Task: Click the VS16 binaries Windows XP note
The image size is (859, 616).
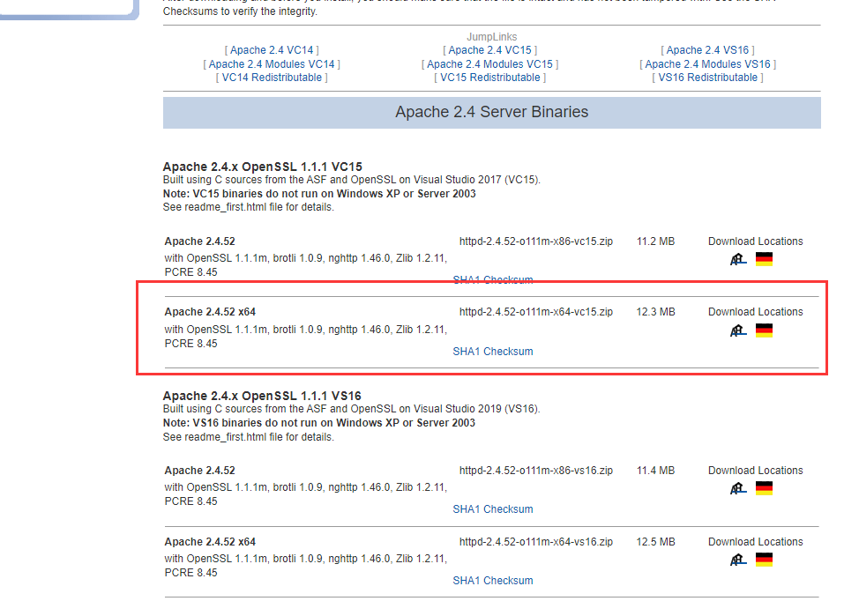Action: [319, 423]
